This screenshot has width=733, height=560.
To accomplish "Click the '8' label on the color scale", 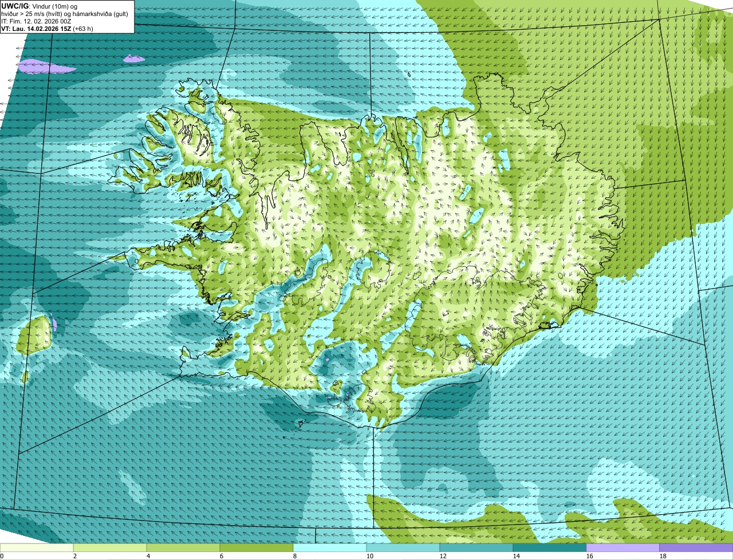I will click(x=295, y=556).
